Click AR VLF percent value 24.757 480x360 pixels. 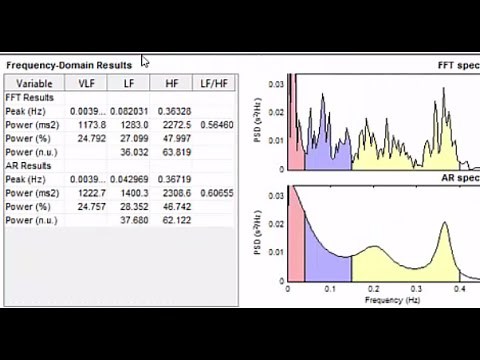coord(92,207)
